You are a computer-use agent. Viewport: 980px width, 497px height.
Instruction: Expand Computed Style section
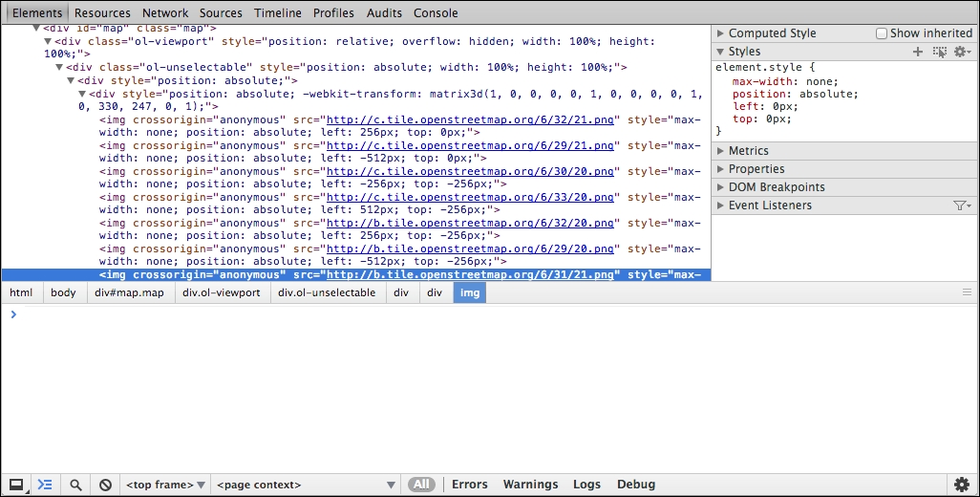(720, 33)
